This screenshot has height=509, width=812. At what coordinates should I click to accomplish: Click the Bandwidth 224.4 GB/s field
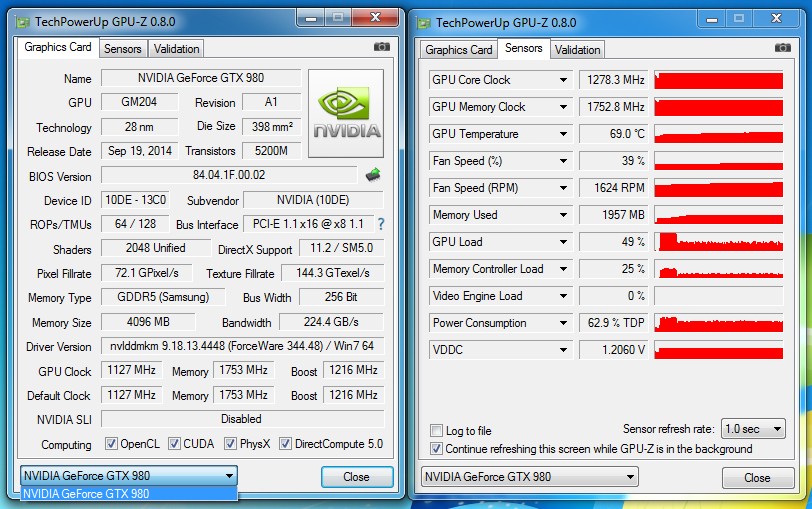(331, 322)
